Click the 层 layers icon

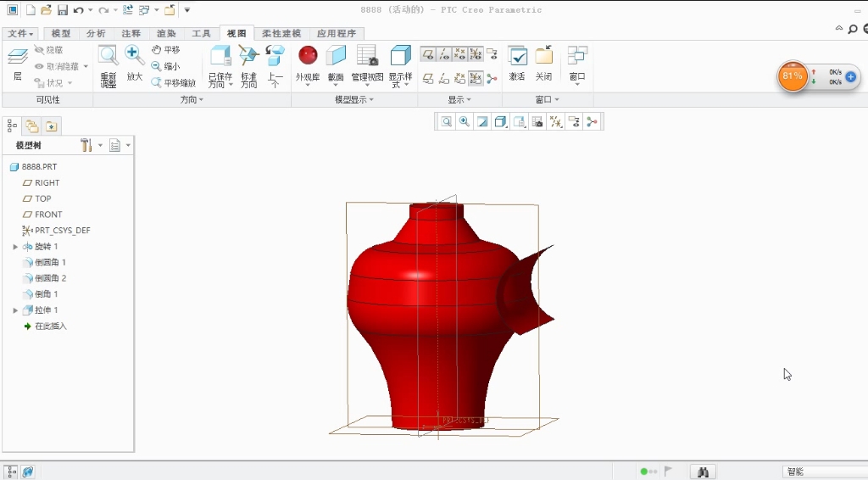pyautogui.click(x=18, y=58)
